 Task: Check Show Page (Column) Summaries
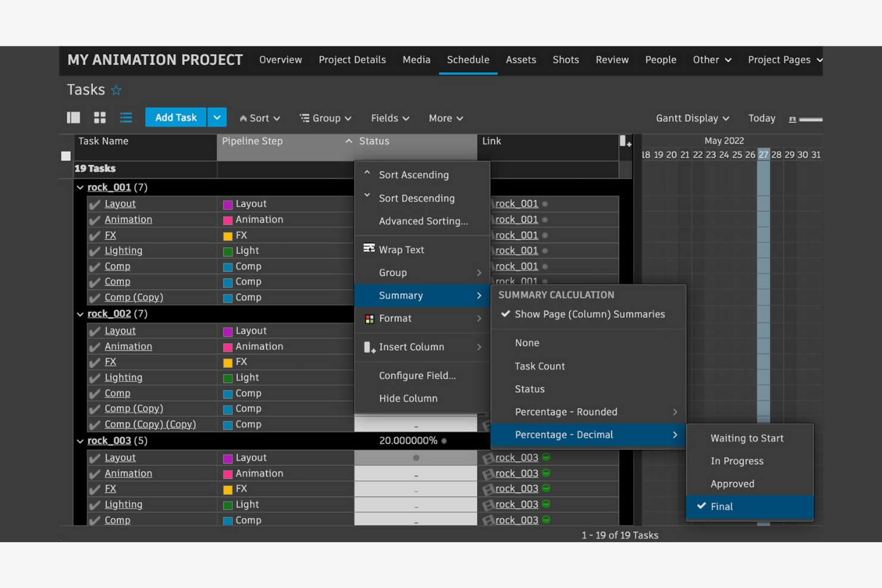click(x=589, y=314)
